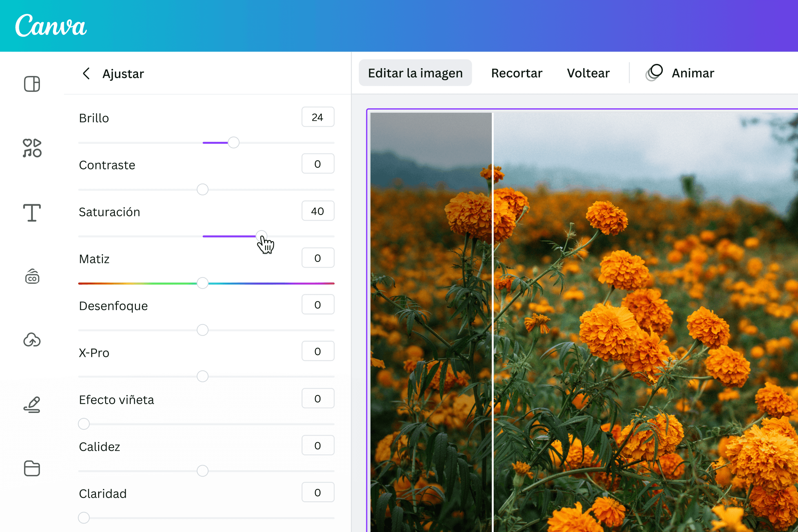This screenshot has height=532, width=798.
Task: Open the Canva home logo
Action: coord(51,25)
